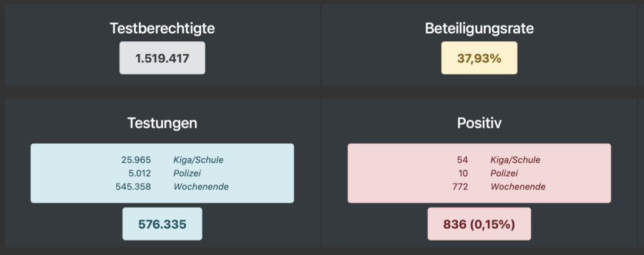This screenshot has height=255, width=644.
Task: Select the 37,93% yellow badge
Action: (480, 58)
